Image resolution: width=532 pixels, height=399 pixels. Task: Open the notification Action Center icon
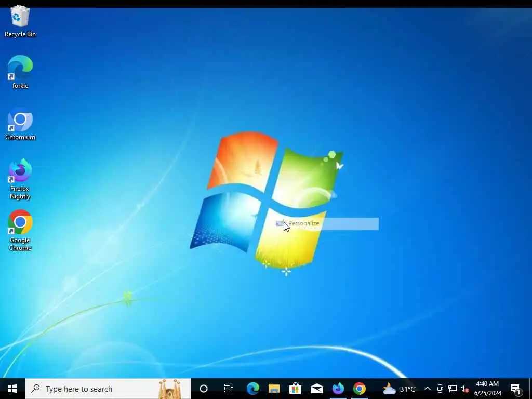pyautogui.click(x=515, y=389)
